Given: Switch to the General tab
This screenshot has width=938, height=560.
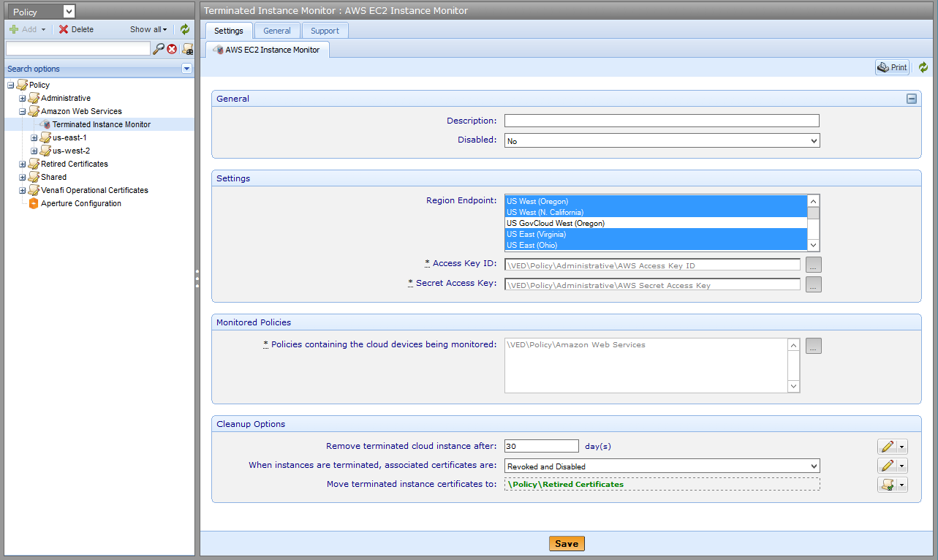Looking at the screenshot, I should (277, 31).
